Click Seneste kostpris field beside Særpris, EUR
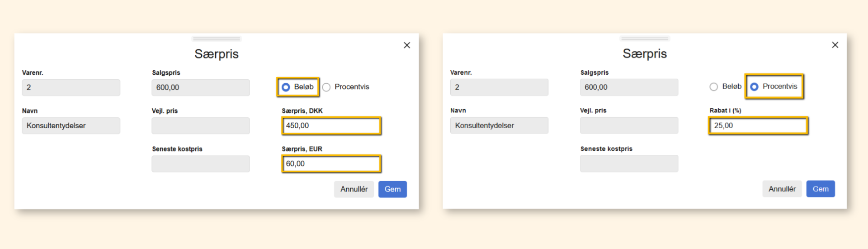 coord(200,164)
